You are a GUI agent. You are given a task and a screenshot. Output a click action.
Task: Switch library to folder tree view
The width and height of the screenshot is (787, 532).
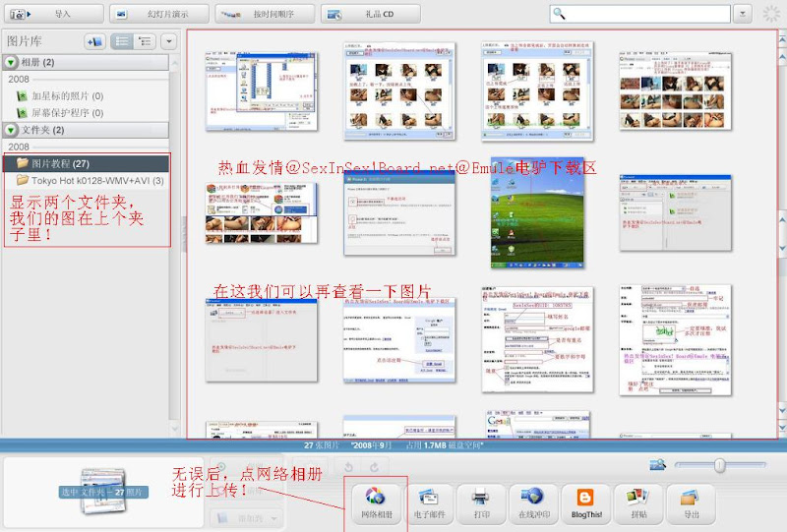point(145,41)
